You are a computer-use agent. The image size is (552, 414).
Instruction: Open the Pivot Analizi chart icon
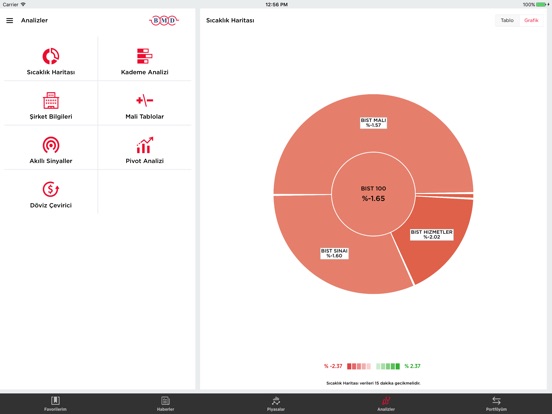[144, 145]
